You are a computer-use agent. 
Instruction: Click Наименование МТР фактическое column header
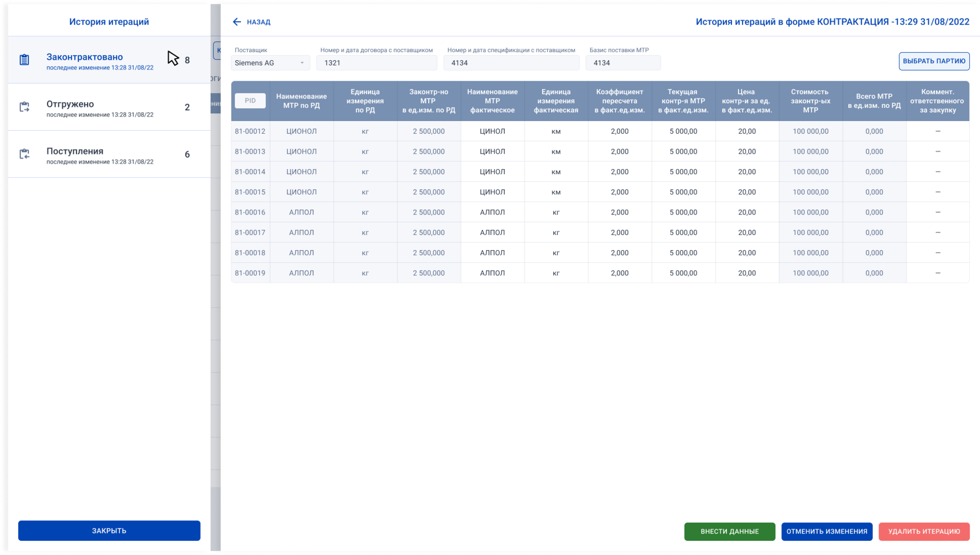(493, 101)
